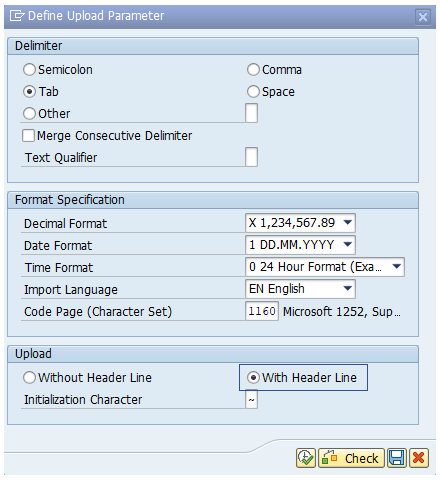Click the Code Page input field
The height and width of the screenshot is (483, 440).
click(262, 311)
